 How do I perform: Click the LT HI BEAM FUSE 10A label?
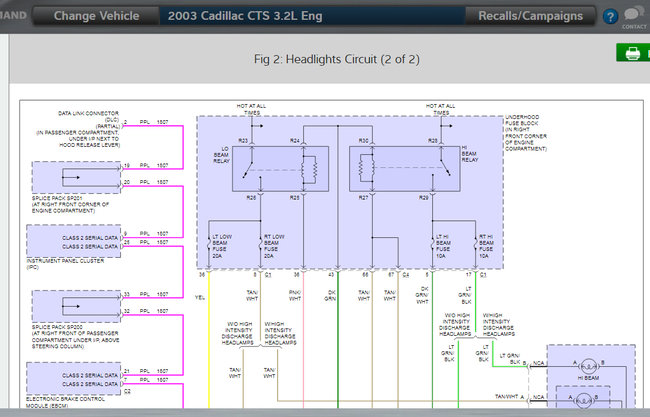coord(443,246)
